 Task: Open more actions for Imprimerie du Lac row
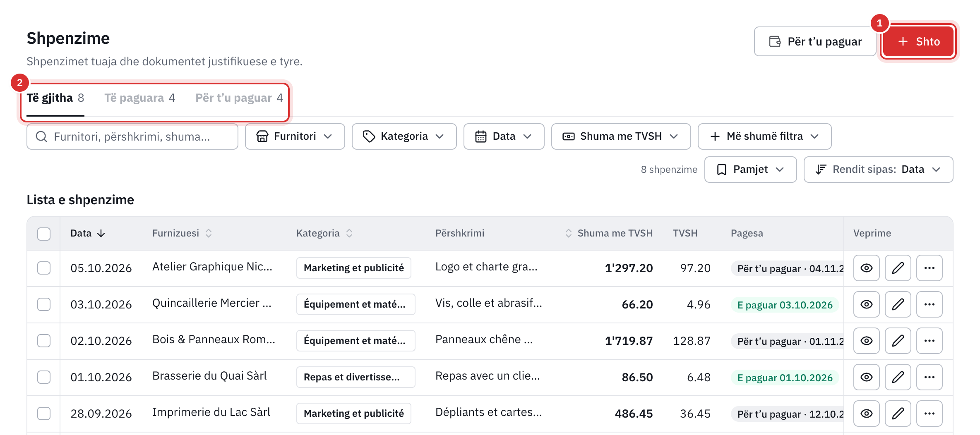(929, 413)
